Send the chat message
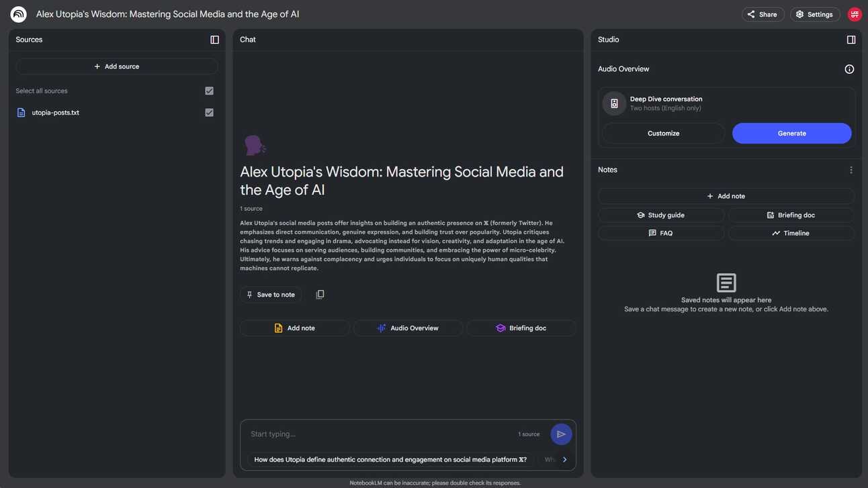This screenshot has height=488, width=868. 561,434
